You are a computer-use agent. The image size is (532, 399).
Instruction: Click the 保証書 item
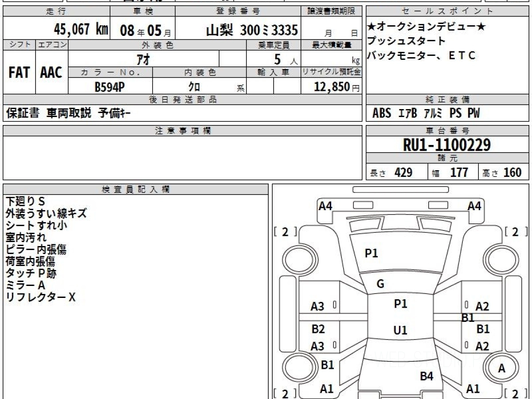tap(23, 113)
